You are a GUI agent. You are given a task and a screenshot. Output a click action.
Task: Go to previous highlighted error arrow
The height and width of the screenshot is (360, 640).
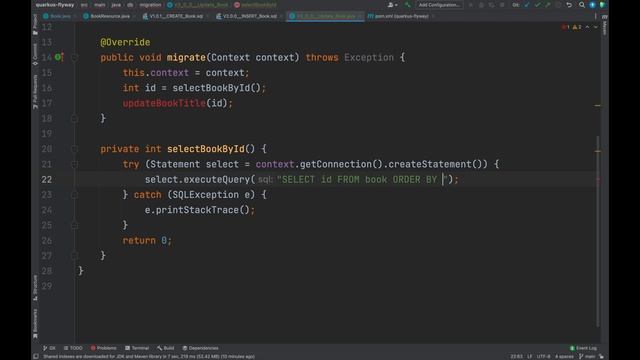587,27
